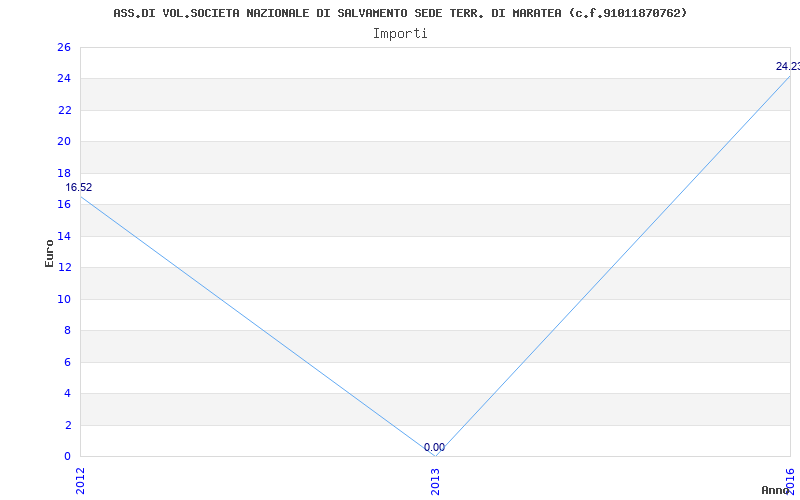Click the 12 y-axis tick label
This screenshot has width=800, height=500.
(64, 267)
